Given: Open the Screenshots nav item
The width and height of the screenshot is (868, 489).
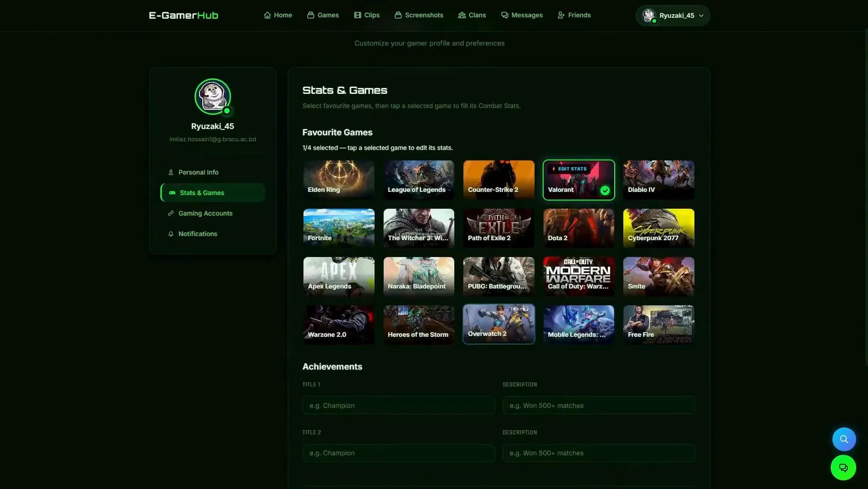Looking at the screenshot, I should 419,15.
